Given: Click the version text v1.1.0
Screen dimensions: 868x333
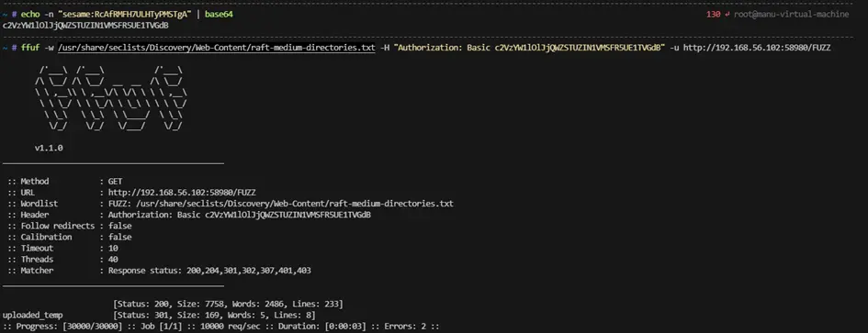Looking at the screenshot, I should coord(49,149).
